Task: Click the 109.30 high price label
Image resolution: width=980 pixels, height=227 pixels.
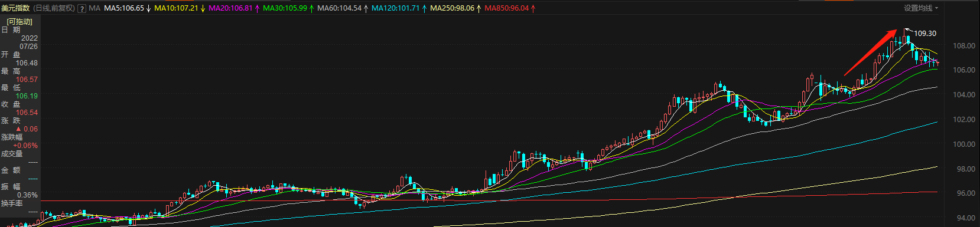Action: 925,34
